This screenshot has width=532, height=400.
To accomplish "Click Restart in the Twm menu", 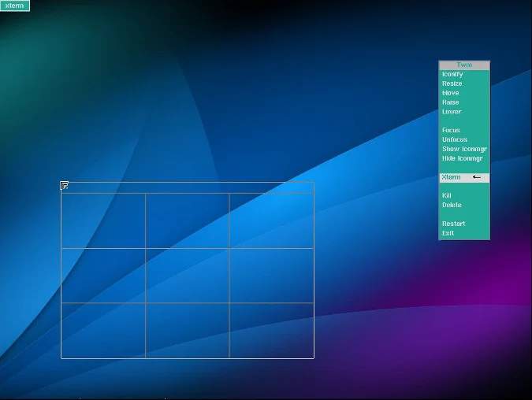I will click(x=464, y=224).
